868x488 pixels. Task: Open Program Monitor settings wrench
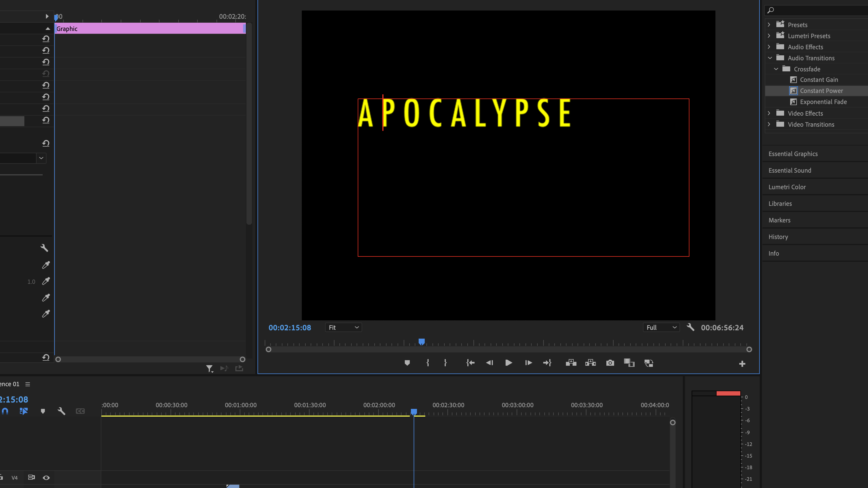coord(690,327)
